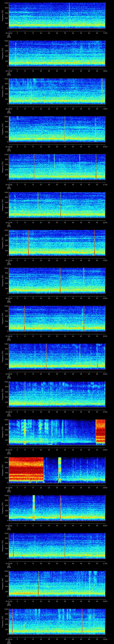Click the red spike ending the 20:18:00 panel
Screen dimensions: 114x644
point(102,91)
